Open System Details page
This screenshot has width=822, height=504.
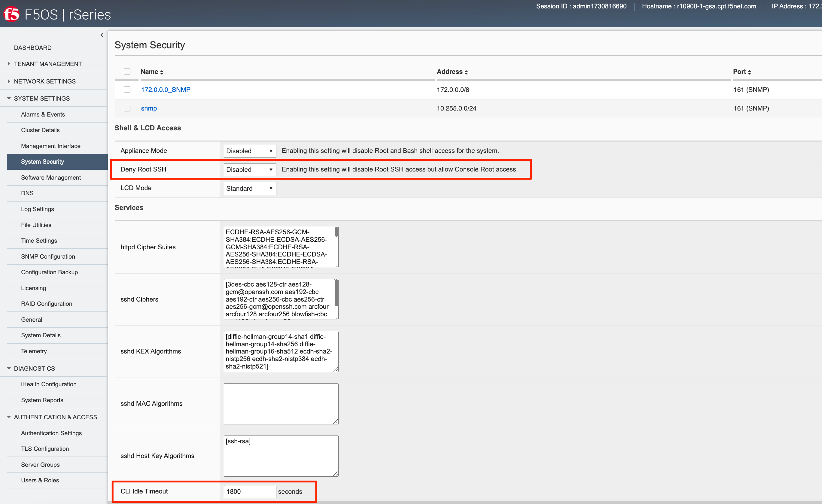click(41, 335)
